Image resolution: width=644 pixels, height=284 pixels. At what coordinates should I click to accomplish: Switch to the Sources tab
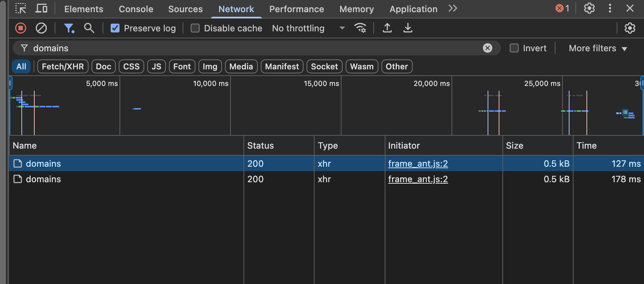[x=185, y=9]
